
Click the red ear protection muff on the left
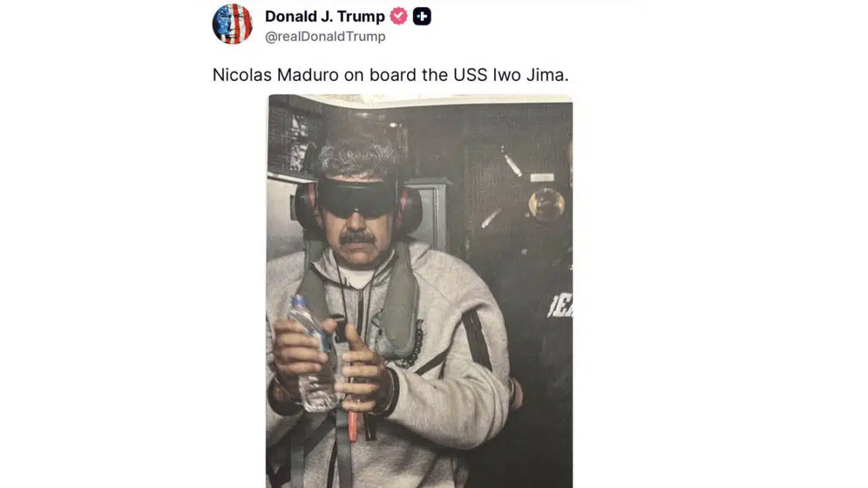pos(304,207)
